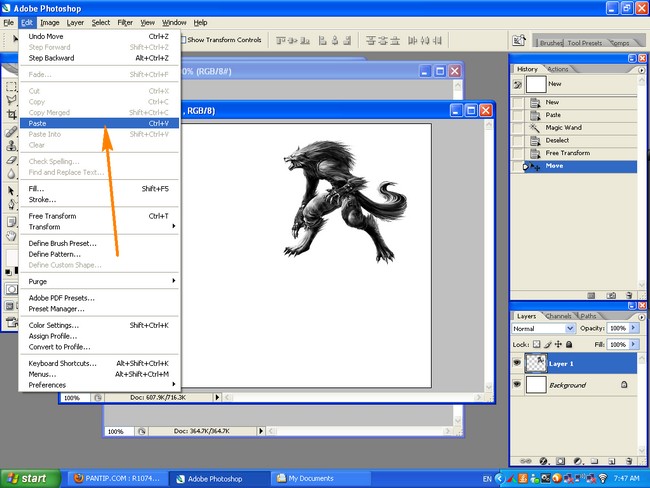
Task: Open the Opacity slider arrow
Action: click(633, 328)
